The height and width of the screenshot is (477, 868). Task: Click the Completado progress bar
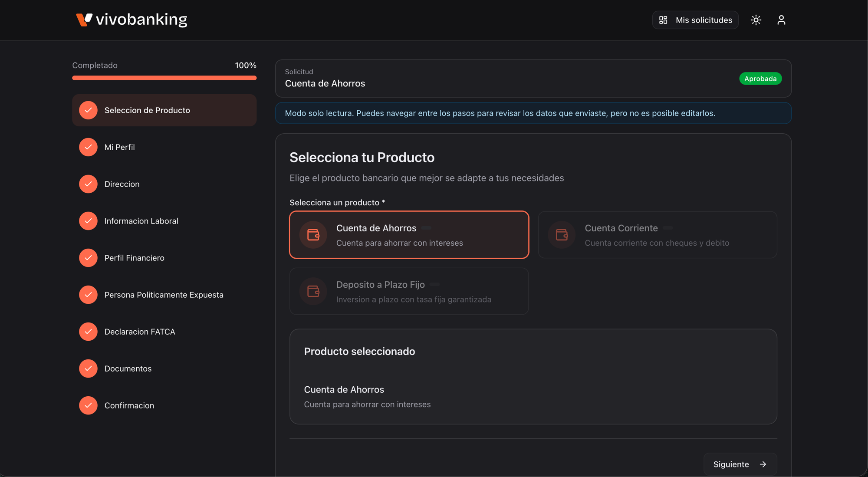tap(164, 78)
